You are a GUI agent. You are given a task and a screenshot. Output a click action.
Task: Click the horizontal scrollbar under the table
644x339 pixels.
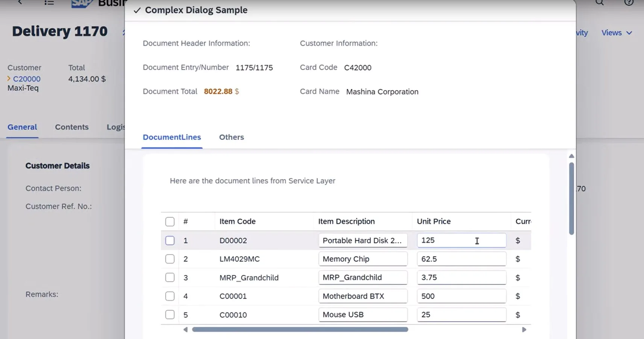[x=300, y=330]
